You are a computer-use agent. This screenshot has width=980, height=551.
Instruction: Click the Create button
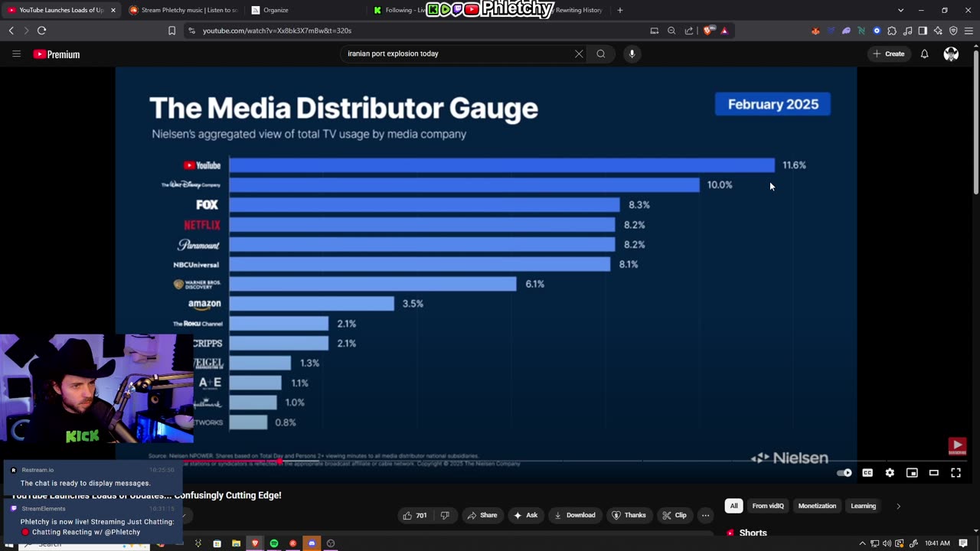coord(888,54)
